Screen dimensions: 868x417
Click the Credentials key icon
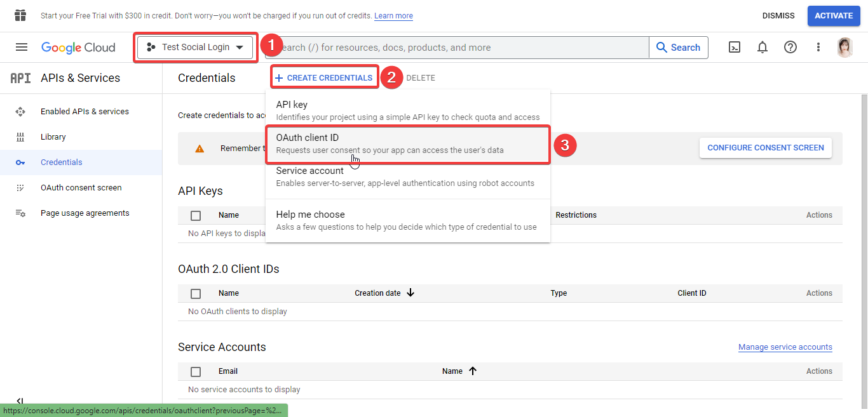pos(20,162)
